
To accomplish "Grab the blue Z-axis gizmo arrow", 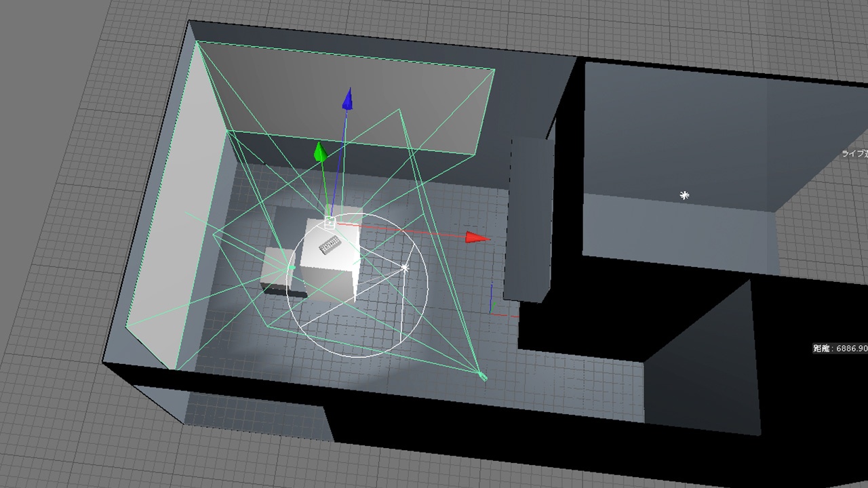I will coord(347,99).
